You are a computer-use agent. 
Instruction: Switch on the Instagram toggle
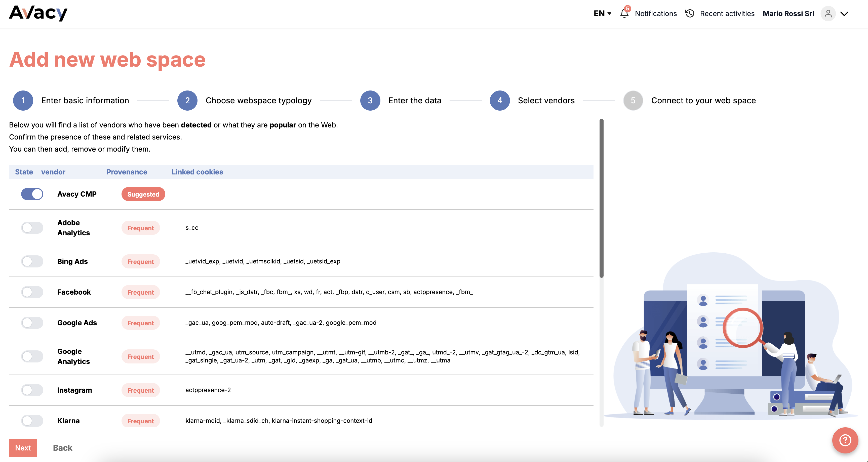pos(32,390)
